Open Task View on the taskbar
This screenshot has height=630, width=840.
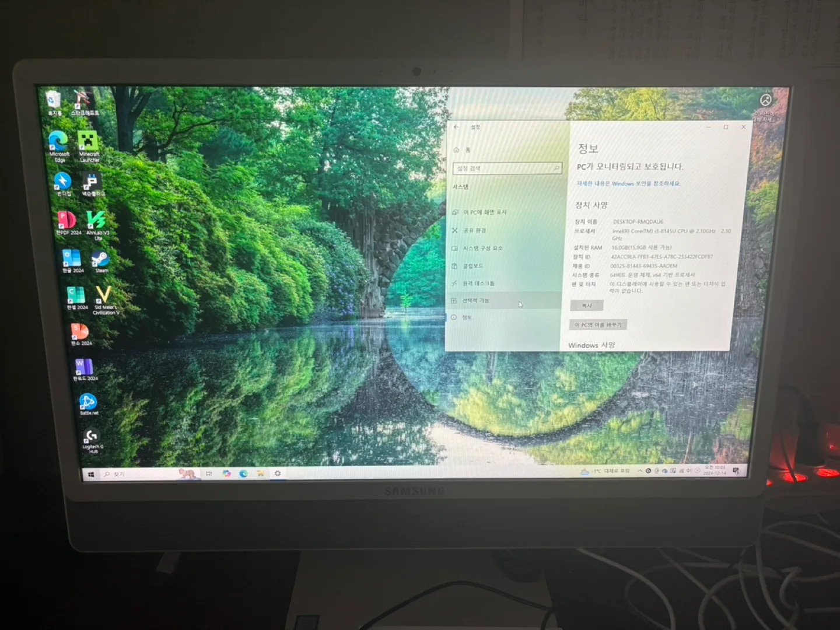tap(209, 474)
